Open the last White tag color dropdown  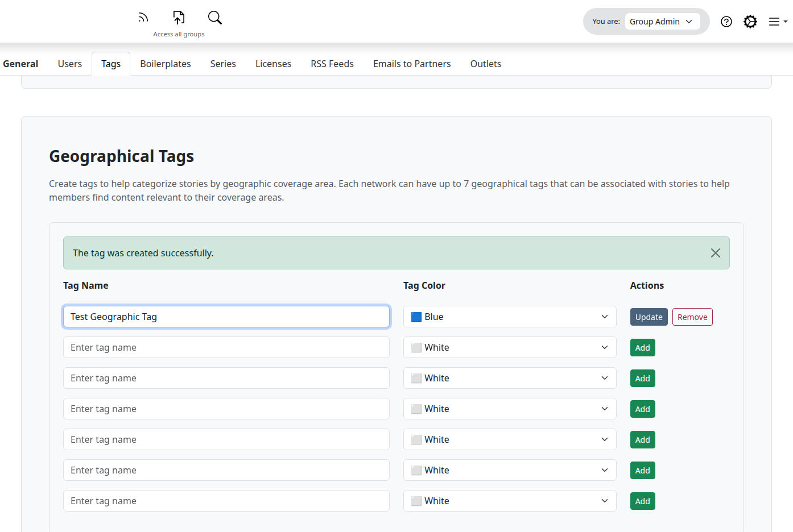click(x=510, y=501)
